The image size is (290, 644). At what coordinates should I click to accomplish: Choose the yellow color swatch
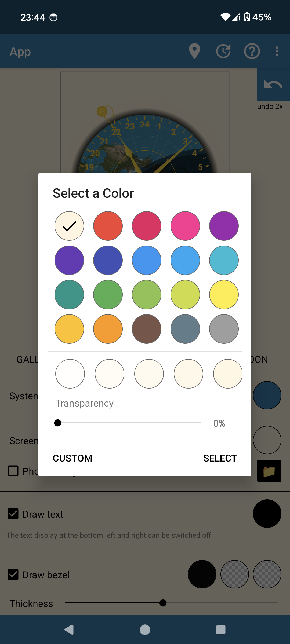pos(224,295)
